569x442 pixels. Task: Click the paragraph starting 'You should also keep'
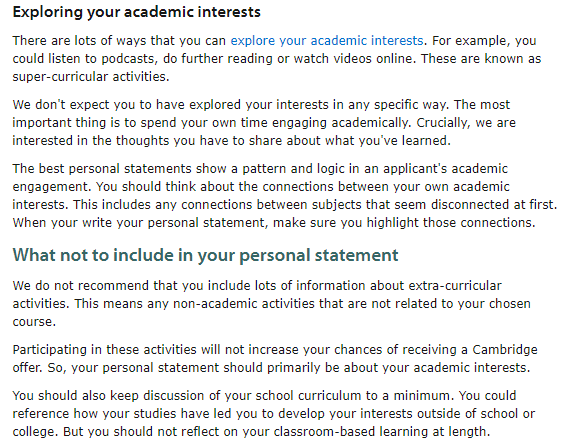click(274, 413)
